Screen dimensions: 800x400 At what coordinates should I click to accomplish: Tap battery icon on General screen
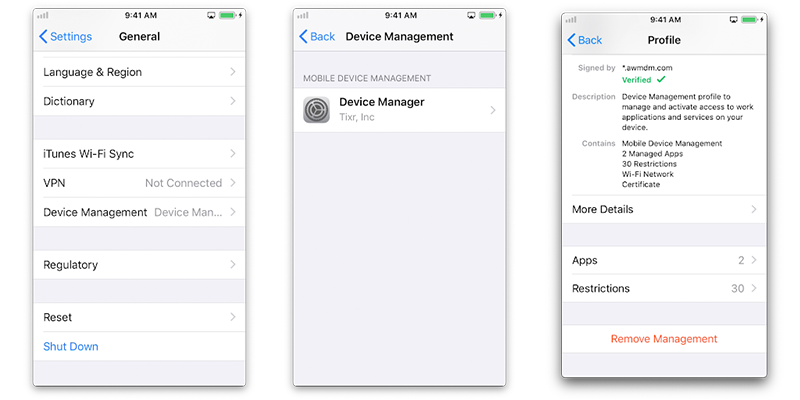pyautogui.click(x=230, y=15)
